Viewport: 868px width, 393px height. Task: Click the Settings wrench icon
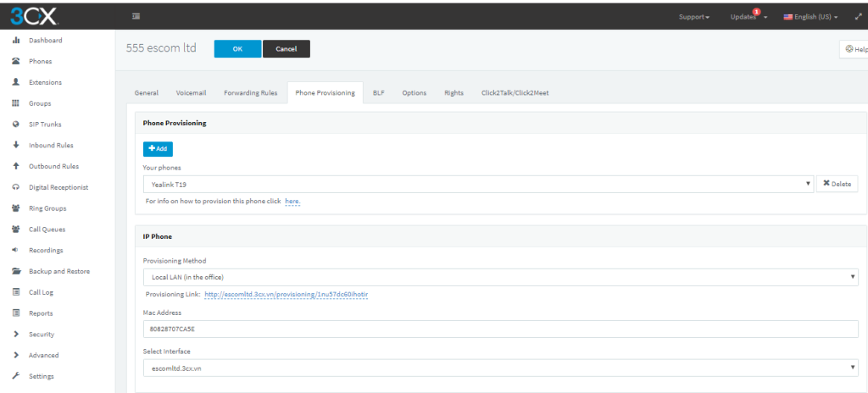(16, 376)
